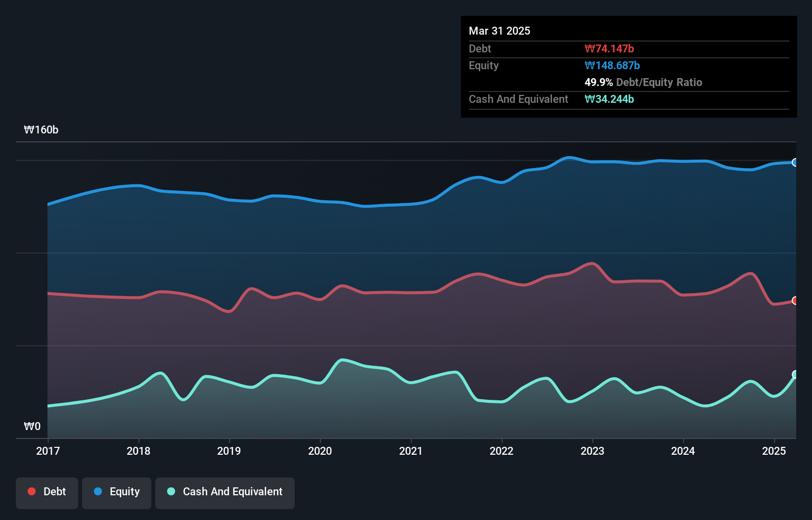This screenshot has width=812, height=520.
Task: Toggle the Equity series legend button
Action: [117, 493]
